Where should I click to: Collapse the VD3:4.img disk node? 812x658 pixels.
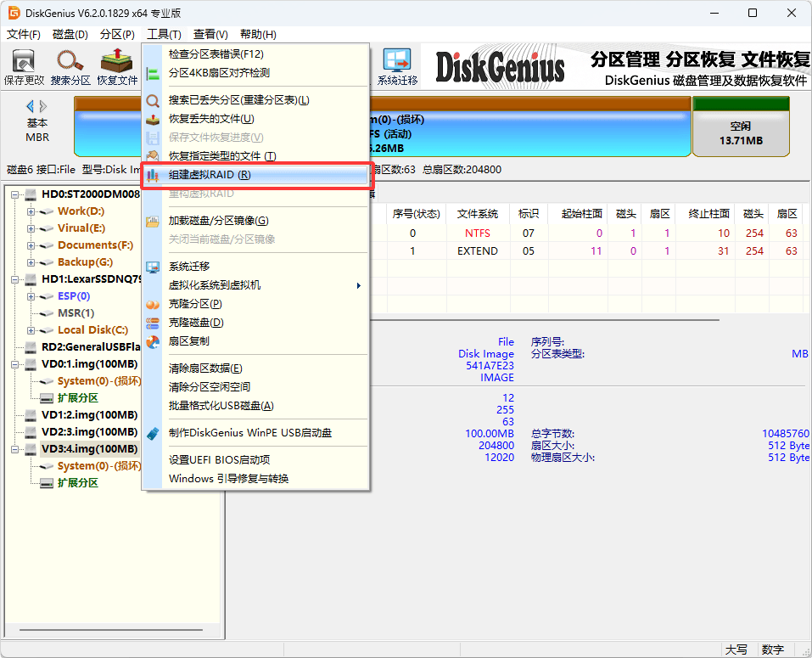coord(15,449)
